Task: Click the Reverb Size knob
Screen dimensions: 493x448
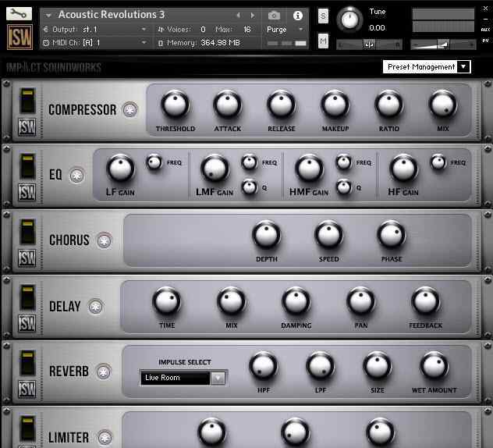Action: [377, 366]
